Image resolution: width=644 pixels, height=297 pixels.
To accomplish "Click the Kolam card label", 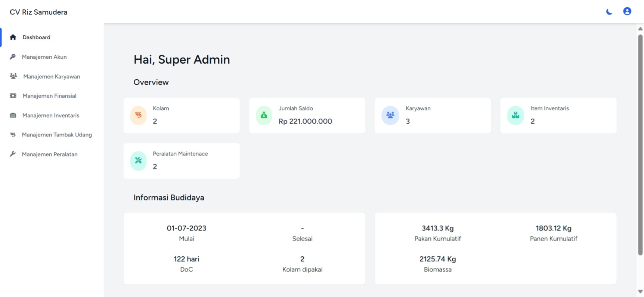I will [x=161, y=108].
